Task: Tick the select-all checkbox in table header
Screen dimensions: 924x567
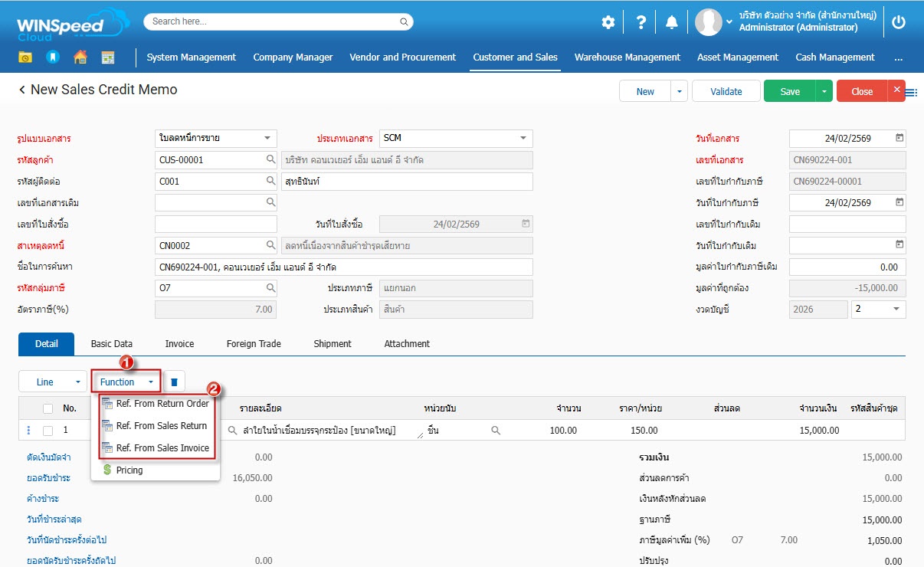Action: (48, 408)
